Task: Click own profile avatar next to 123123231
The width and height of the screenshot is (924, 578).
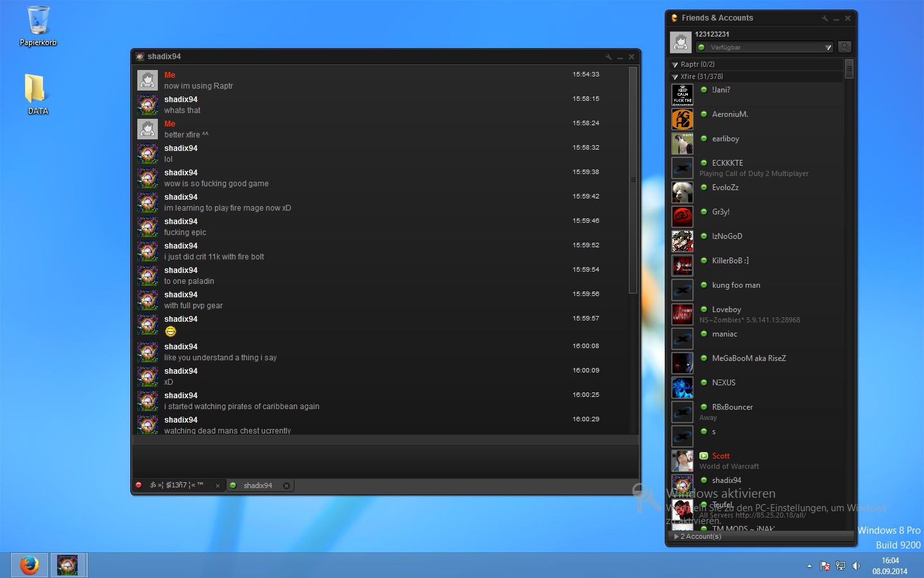Action: [681, 42]
